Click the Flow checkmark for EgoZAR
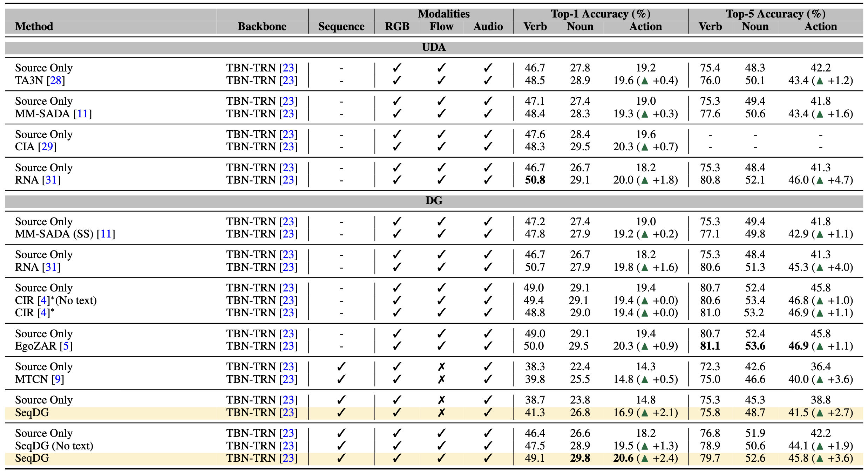The height and width of the screenshot is (475, 868). [x=441, y=346]
